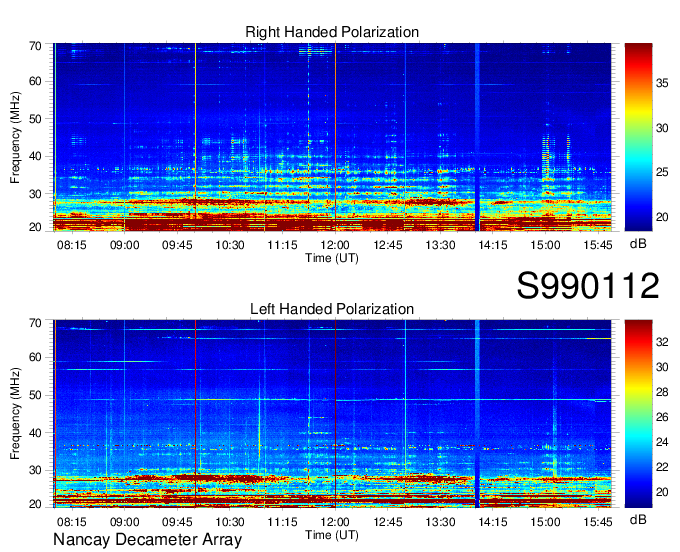Click the 22 value on the Left Handed colorbar

662,467
